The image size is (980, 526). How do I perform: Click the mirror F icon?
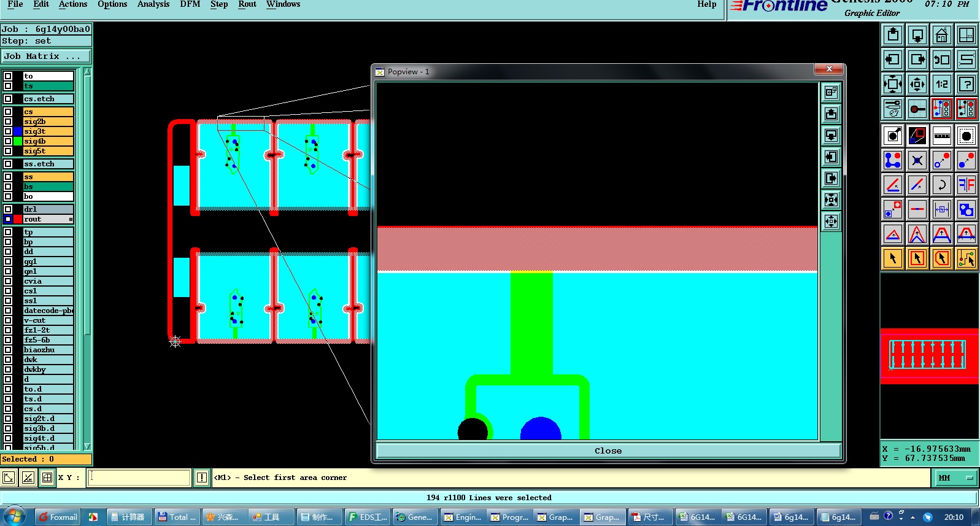(x=966, y=185)
